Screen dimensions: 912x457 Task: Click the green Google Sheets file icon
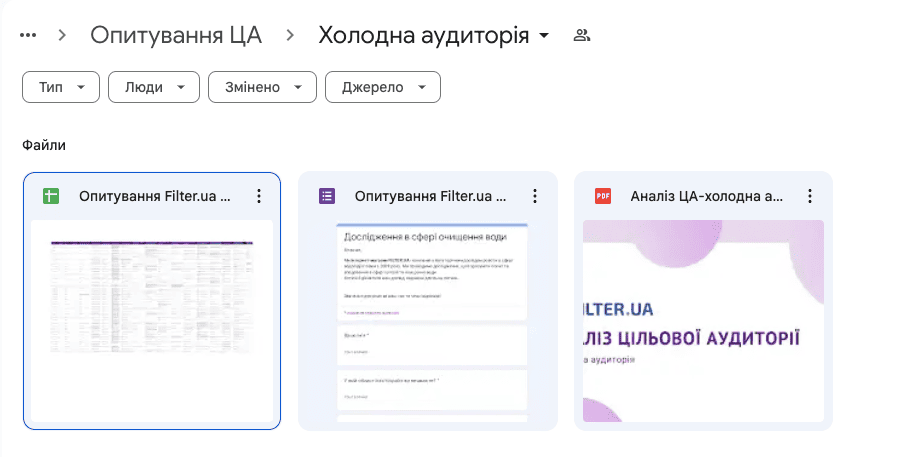(51, 196)
